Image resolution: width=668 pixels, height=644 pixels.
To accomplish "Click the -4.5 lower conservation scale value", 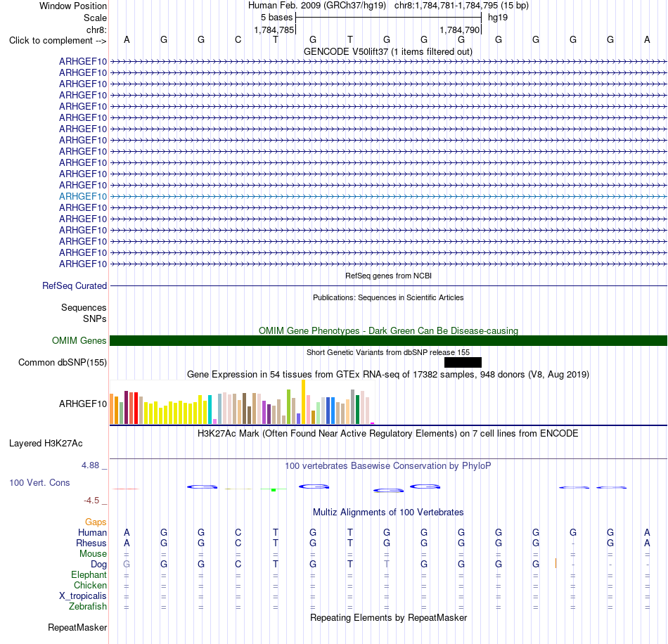I will (x=91, y=500).
